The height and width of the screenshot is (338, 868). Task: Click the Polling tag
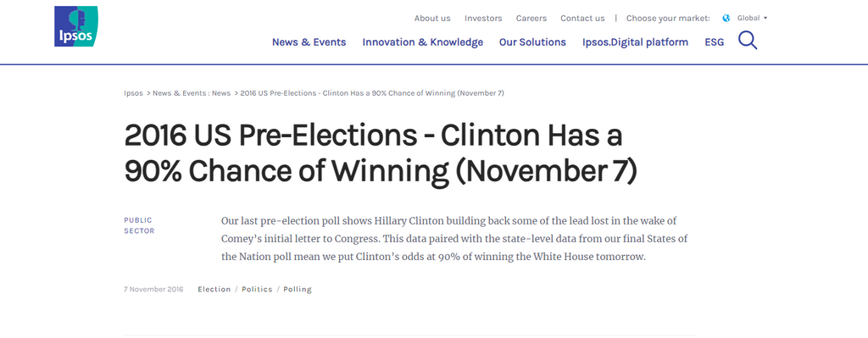point(298,290)
